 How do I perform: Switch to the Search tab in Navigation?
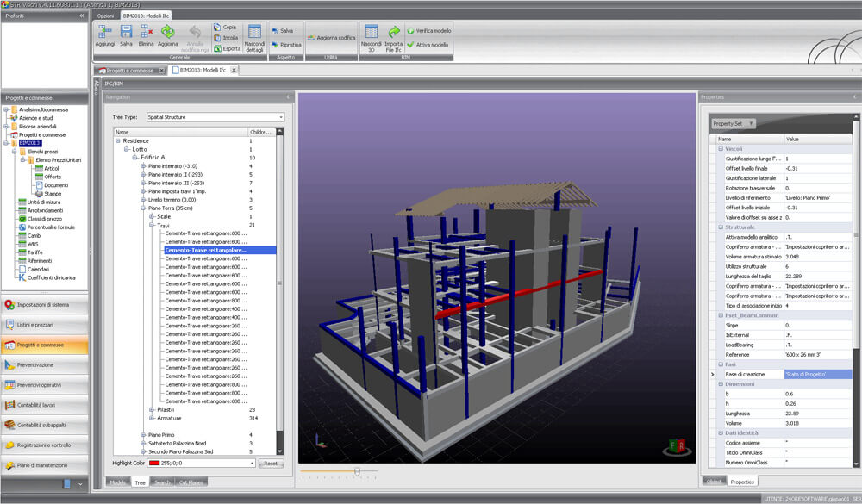pos(164,482)
